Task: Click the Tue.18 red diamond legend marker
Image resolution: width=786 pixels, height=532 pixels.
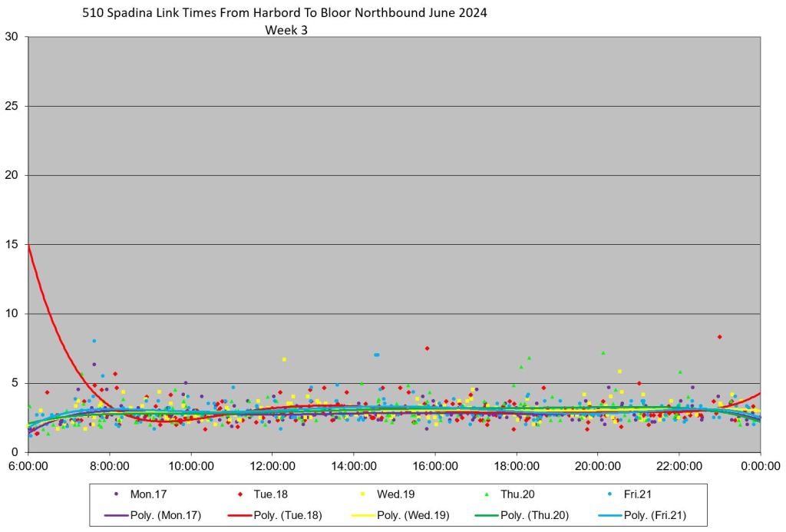Action: 241,495
